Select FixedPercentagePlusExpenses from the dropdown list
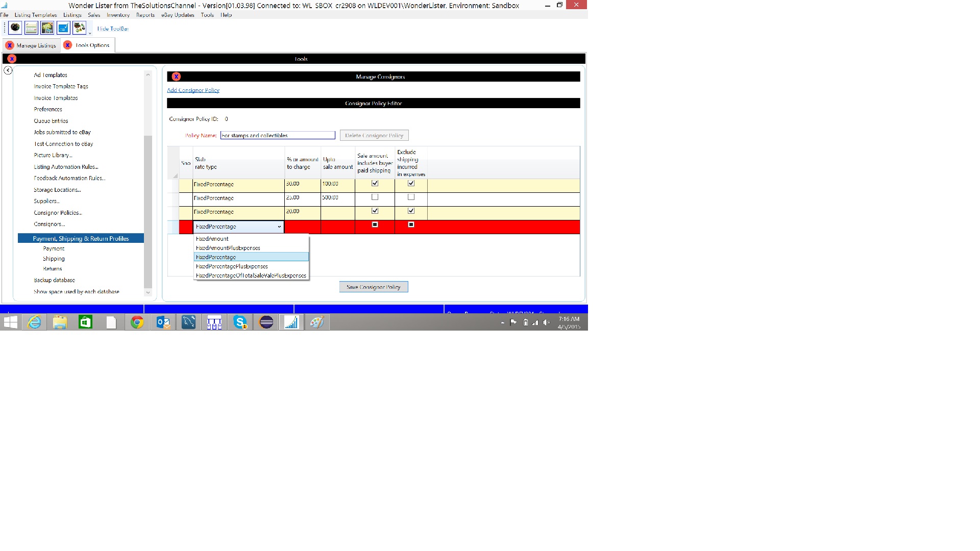The image size is (980, 551). click(251, 266)
